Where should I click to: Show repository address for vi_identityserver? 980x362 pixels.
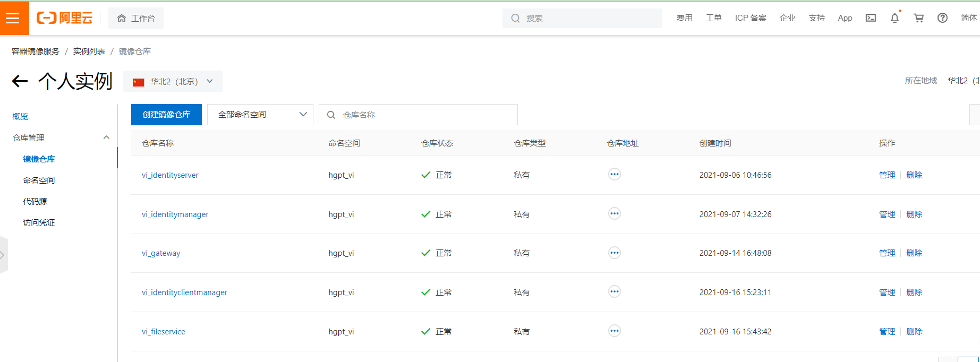[614, 175]
